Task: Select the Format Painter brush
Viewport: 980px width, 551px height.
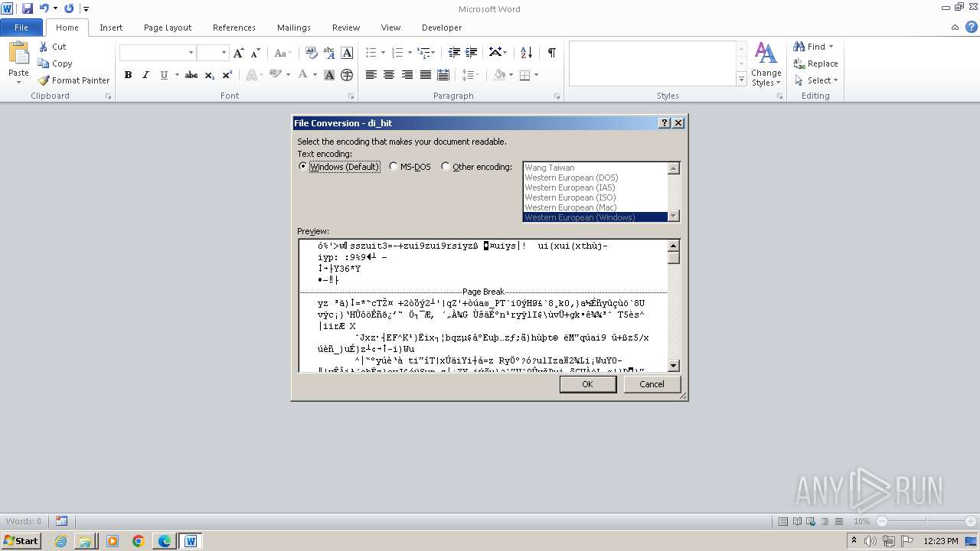Action: [44, 80]
